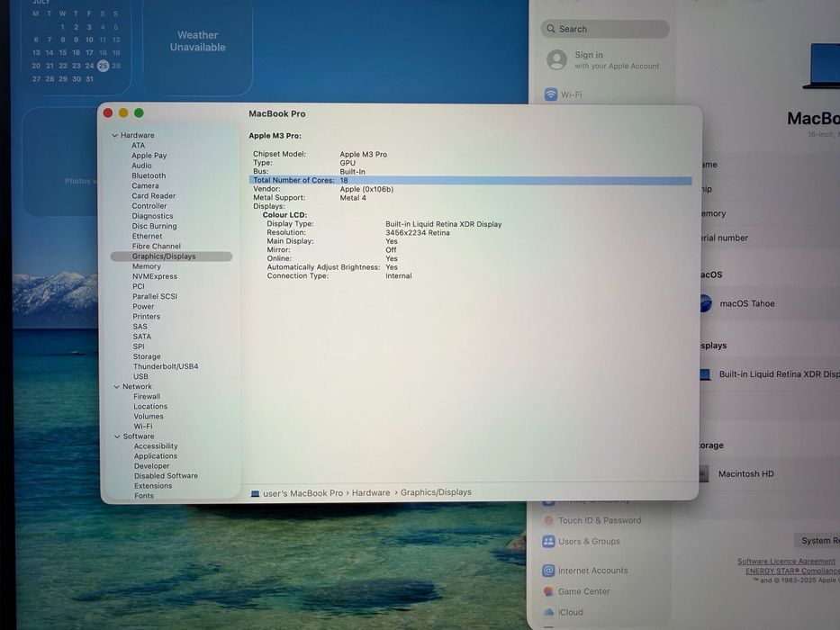Open Disabled Software entry
This screenshot has height=630, width=840.
click(166, 476)
